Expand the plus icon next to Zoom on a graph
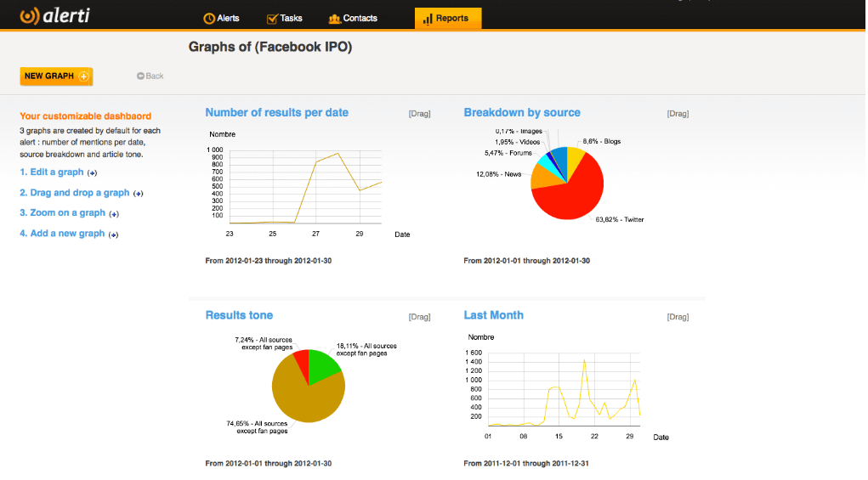Screen dimensions: 868x480 click(114, 214)
